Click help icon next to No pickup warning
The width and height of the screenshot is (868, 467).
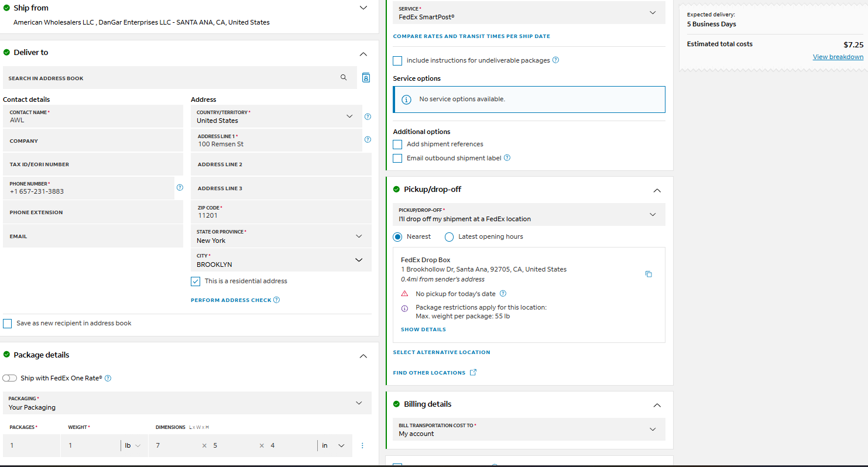pyautogui.click(x=503, y=293)
